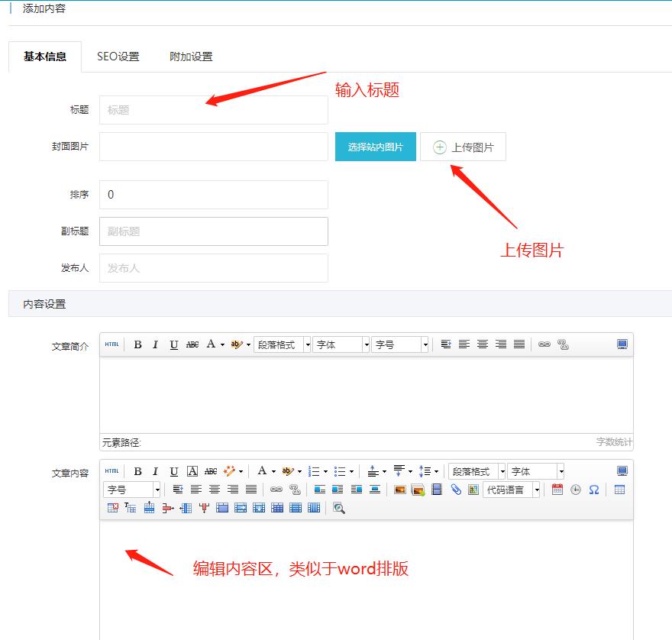Toggle fullscreen in the 文章简介 editor
This screenshot has width=672, height=640.
click(x=622, y=344)
